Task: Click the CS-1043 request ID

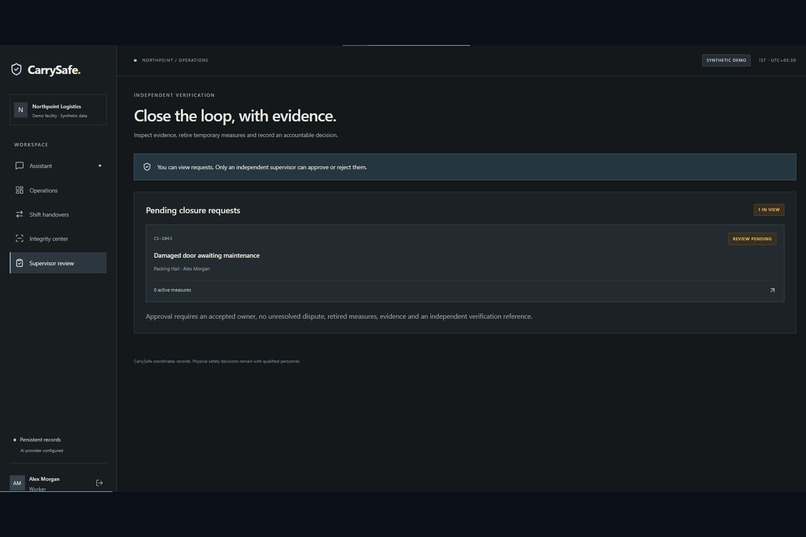Action: point(163,238)
